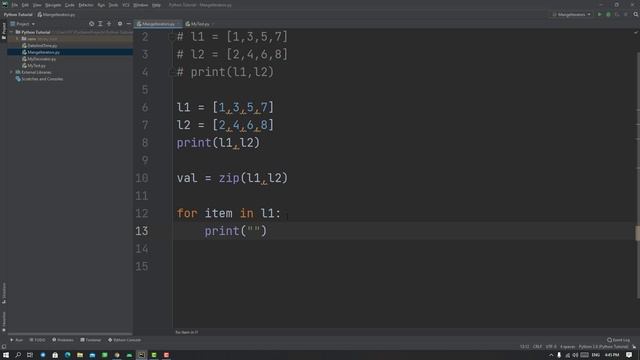Click the Python Tutorial breadcrumb in navigation bar

click(x=18, y=14)
